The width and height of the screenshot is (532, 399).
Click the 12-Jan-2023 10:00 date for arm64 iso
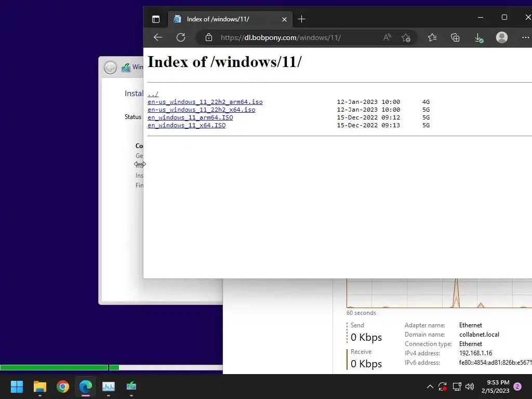368,102
